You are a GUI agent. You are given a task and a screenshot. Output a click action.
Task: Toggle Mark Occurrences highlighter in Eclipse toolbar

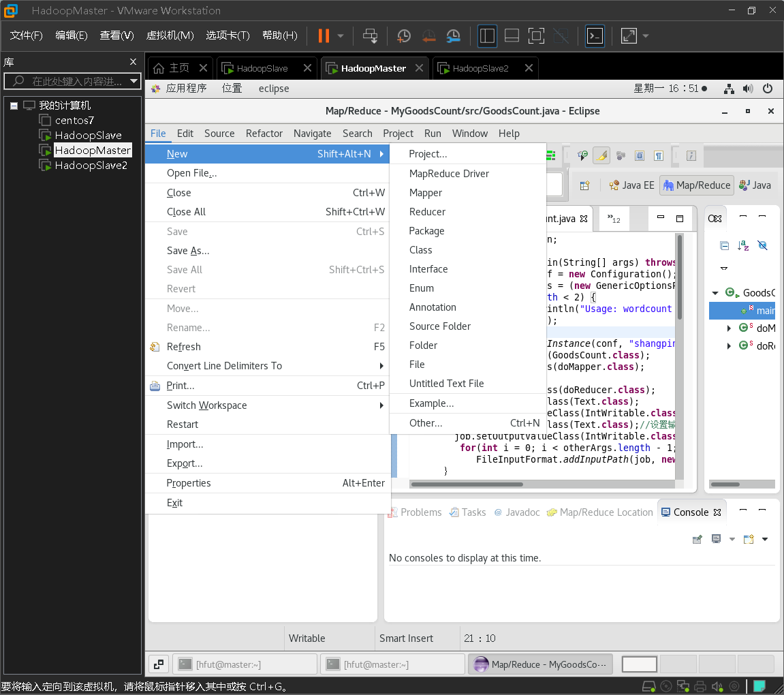point(602,156)
